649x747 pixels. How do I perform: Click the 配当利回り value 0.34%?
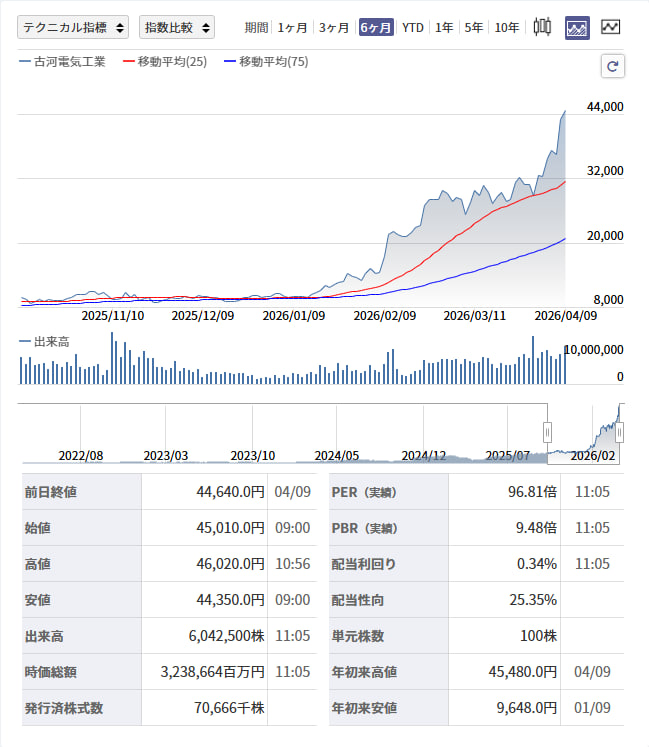(537, 564)
